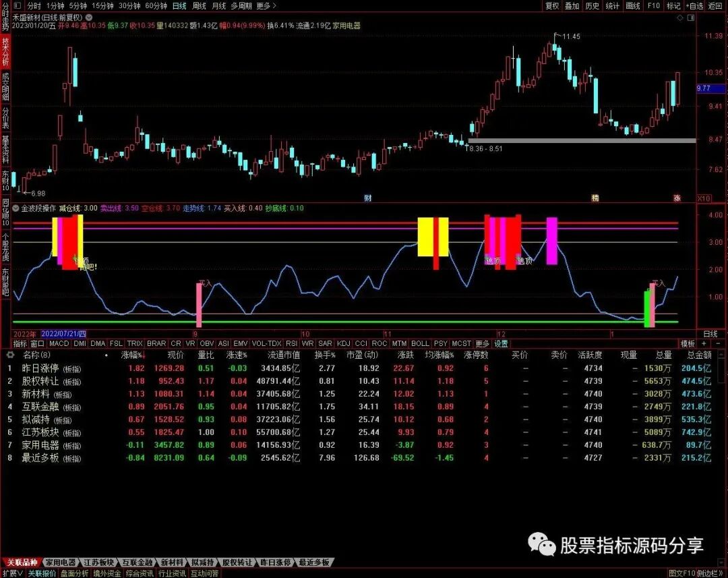Viewport: 728px width, 578px height.
Task: Select the CCI indicator
Action: click(x=361, y=344)
